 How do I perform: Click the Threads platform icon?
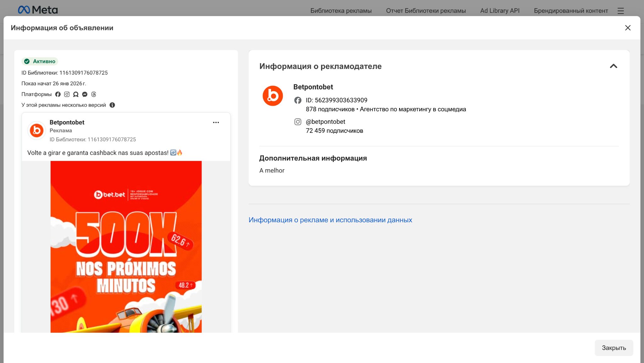[x=93, y=94]
